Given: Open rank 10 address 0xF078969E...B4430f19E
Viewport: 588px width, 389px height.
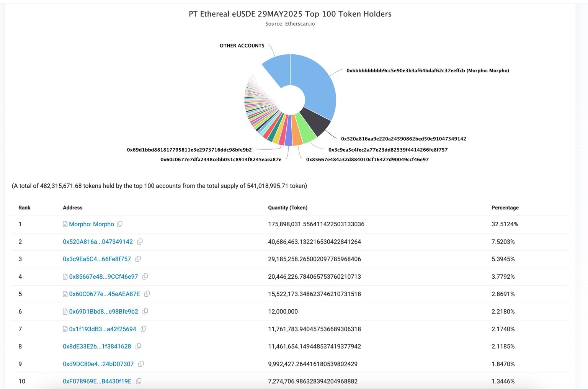Looking at the screenshot, I should [97, 381].
